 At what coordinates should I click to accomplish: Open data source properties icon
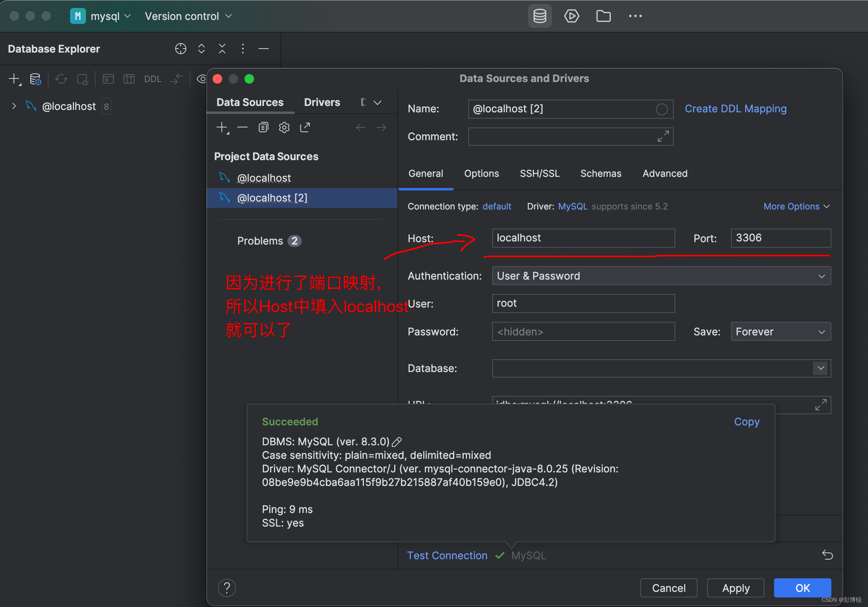tap(35, 79)
